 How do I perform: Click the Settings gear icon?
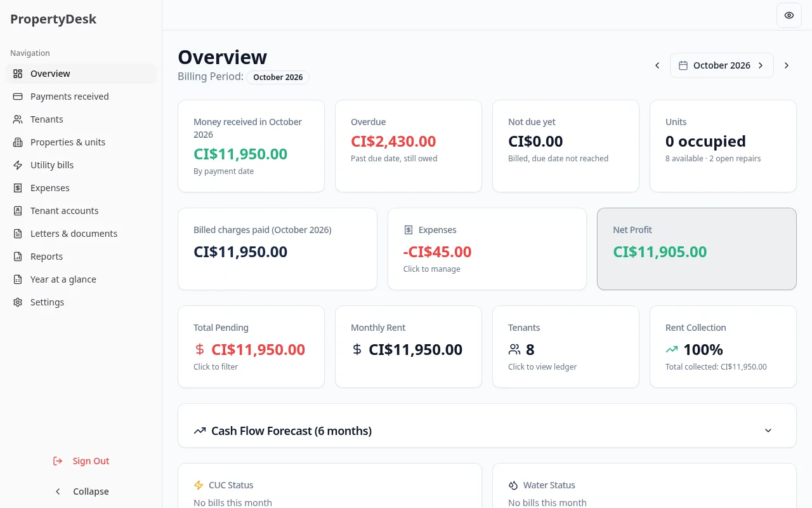[18, 302]
